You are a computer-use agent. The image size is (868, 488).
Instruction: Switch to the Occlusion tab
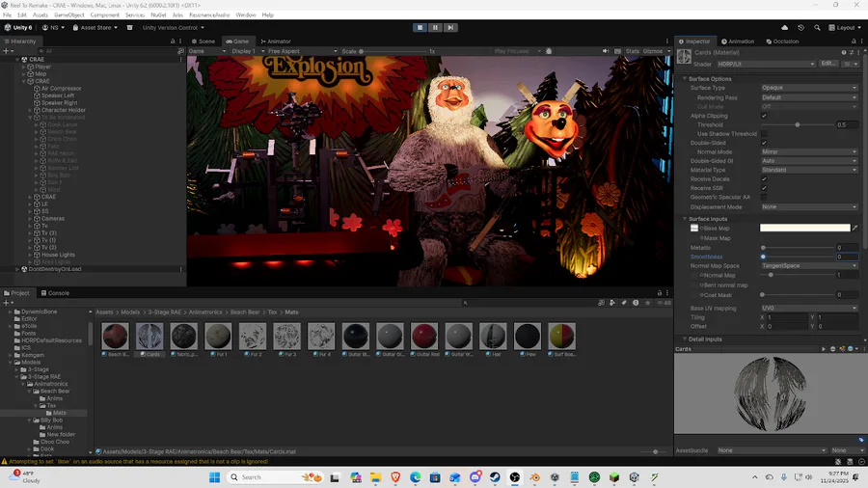(x=782, y=41)
